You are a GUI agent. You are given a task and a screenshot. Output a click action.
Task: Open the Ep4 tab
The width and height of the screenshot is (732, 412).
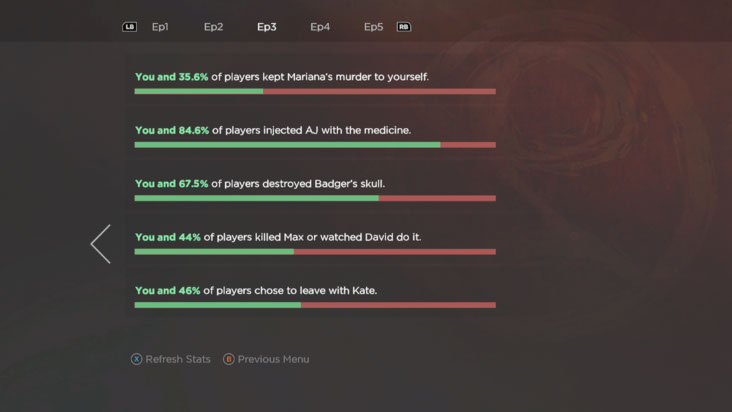(x=320, y=27)
